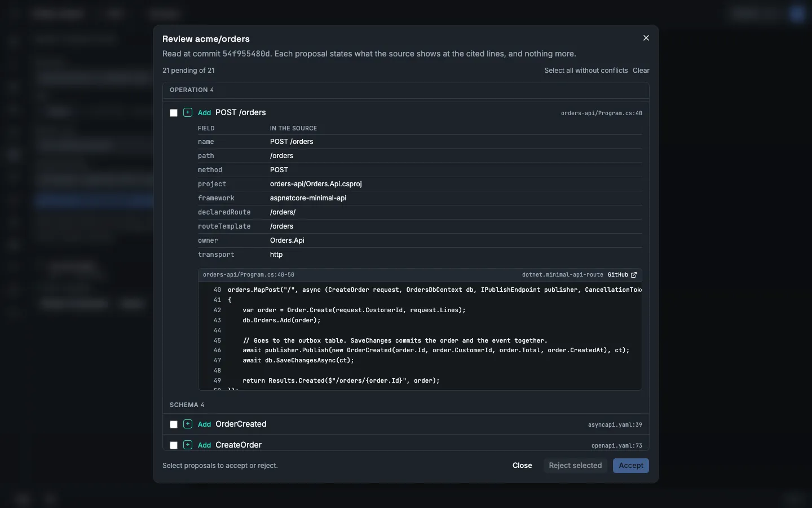Click the method value POST
812x508 pixels.
pyautogui.click(x=279, y=170)
